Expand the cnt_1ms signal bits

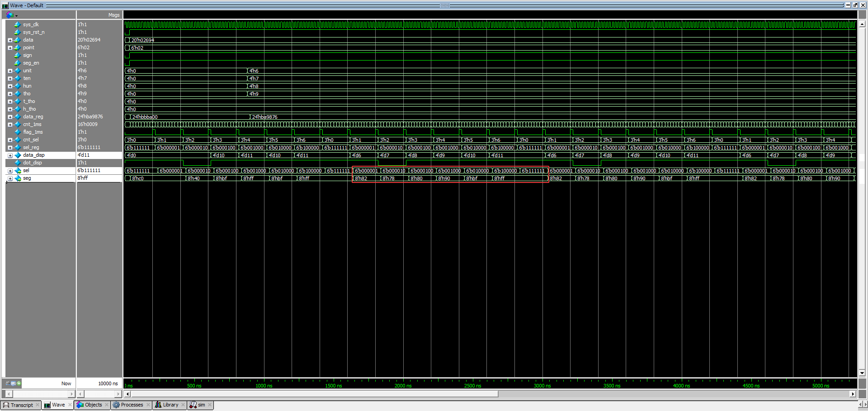(10, 125)
